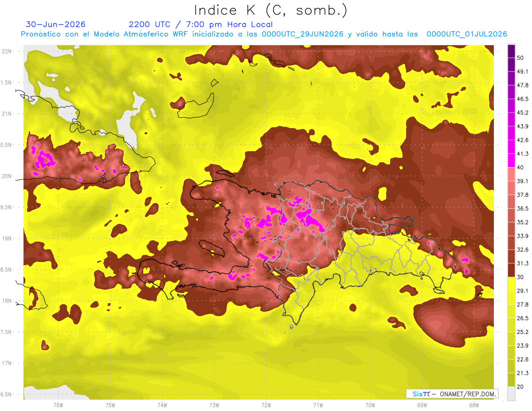This screenshot has height=411, width=532.
Task: Click the latitude label '19N'
Action: [x=8, y=239]
